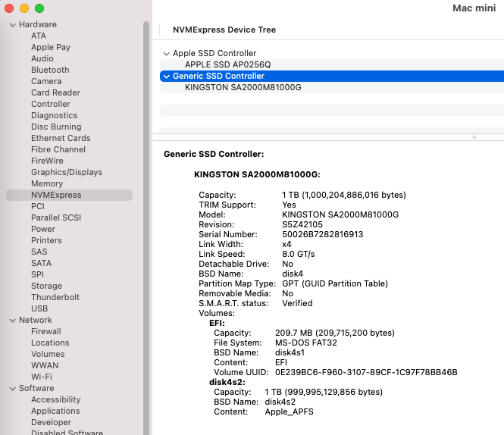Select the NVMExpress sidebar item

69,196
